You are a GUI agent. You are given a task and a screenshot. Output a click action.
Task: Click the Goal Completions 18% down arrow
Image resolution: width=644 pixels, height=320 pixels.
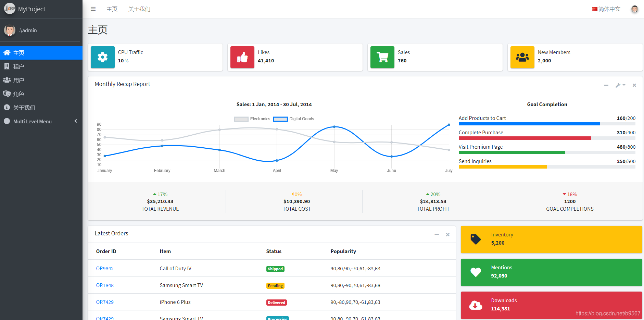pos(564,194)
